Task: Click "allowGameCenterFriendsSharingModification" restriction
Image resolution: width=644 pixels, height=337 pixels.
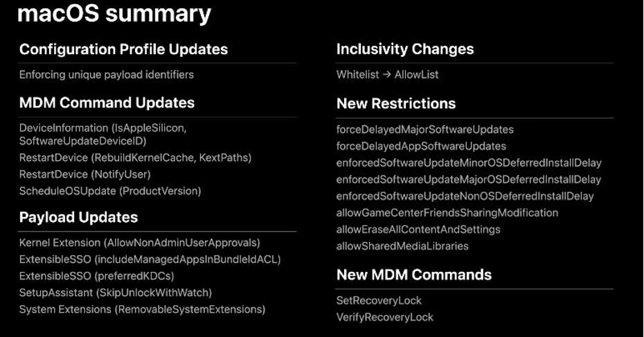Action: [x=447, y=213]
